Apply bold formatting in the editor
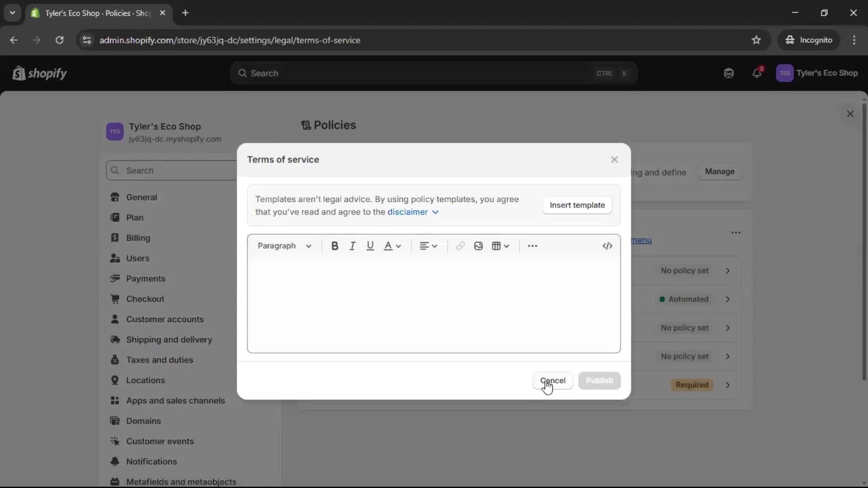868x488 pixels. coord(335,246)
